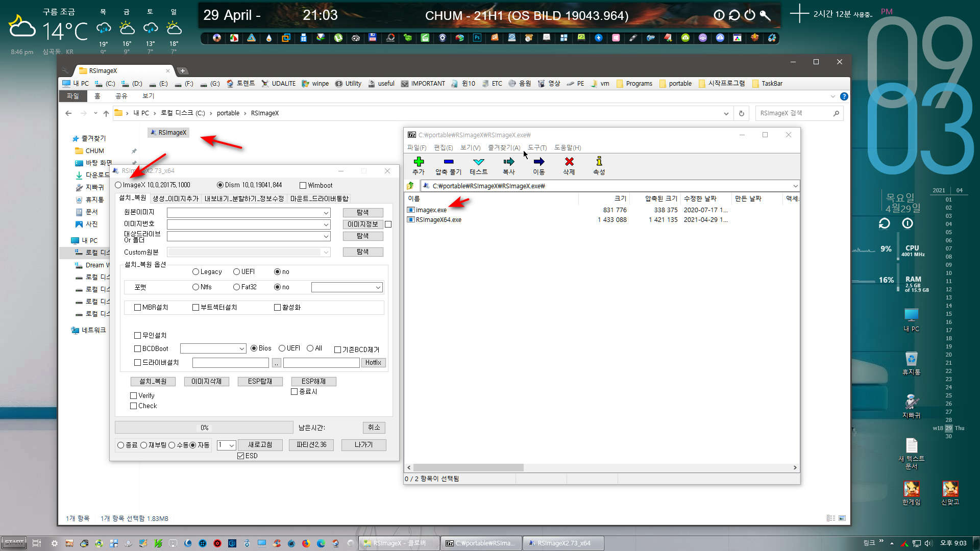Click the 7-Zip Delete (삭제) red X icon

coord(569,162)
